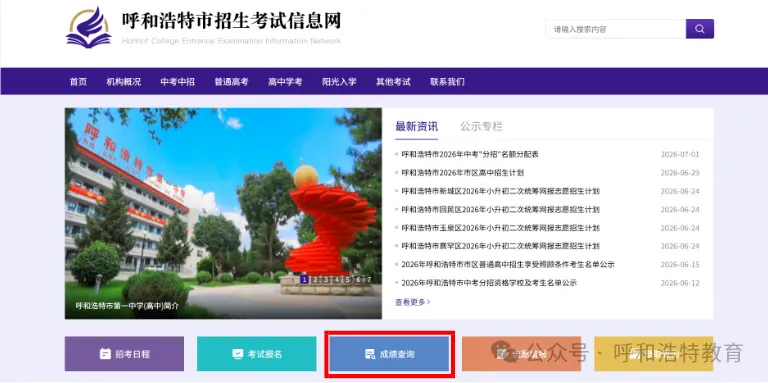
Task: Open the 首页 navigation item
Action: [x=78, y=82]
